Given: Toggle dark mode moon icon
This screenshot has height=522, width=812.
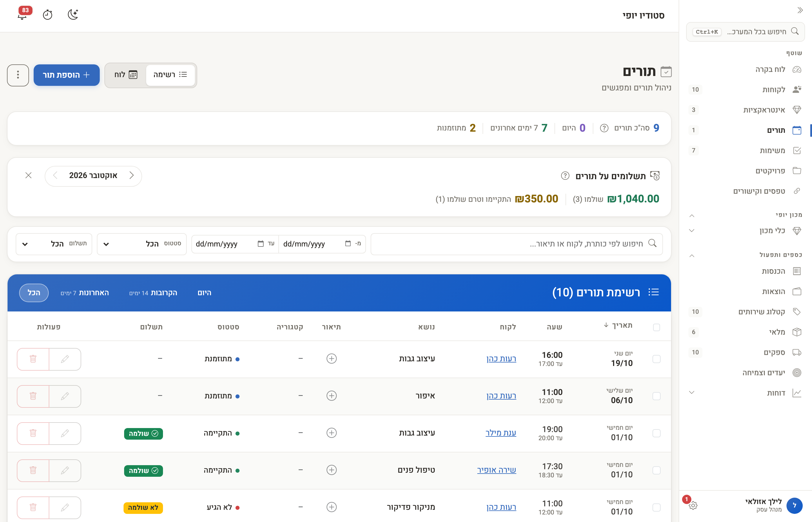Looking at the screenshot, I should pyautogui.click(x=73, y=14).
